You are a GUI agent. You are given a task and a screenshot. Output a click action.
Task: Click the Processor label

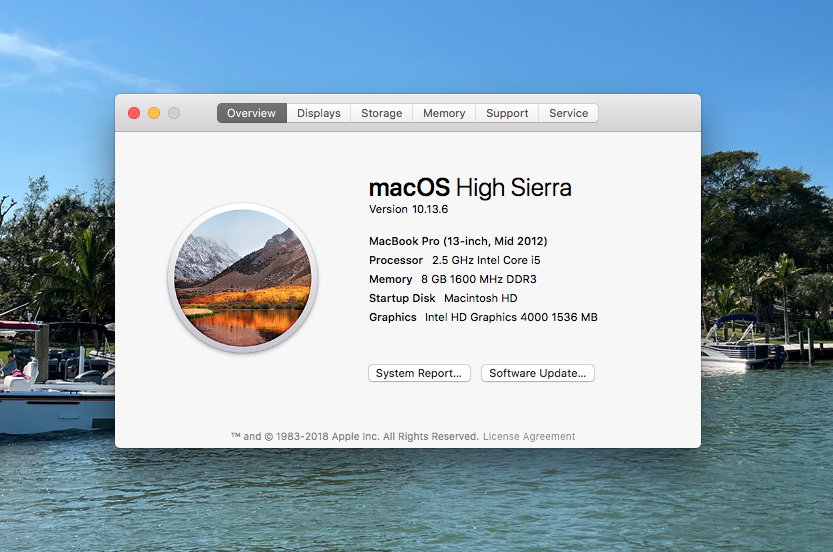(396, 260)
